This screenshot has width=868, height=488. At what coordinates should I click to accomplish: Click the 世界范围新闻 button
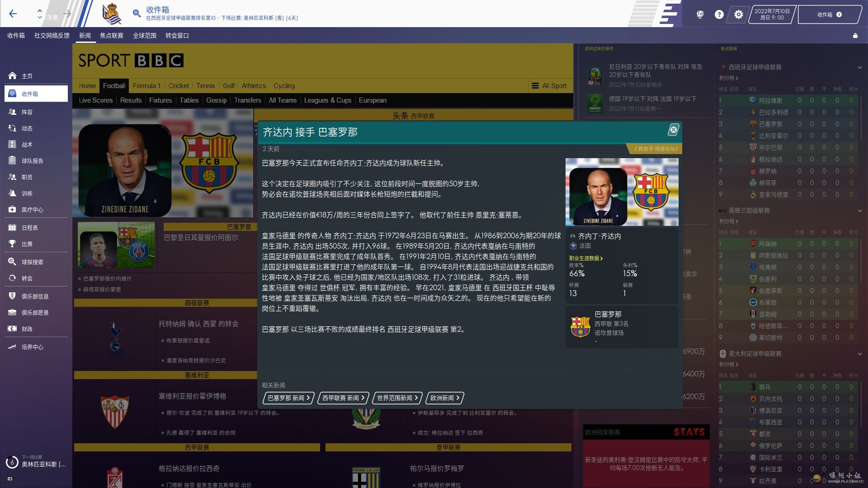click(397, 398)
